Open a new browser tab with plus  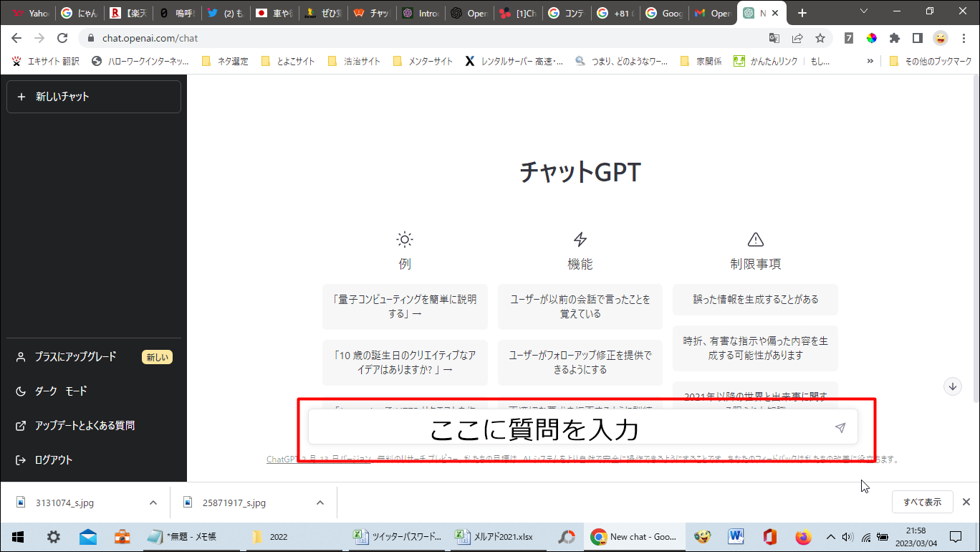click(x=802, y=13)
